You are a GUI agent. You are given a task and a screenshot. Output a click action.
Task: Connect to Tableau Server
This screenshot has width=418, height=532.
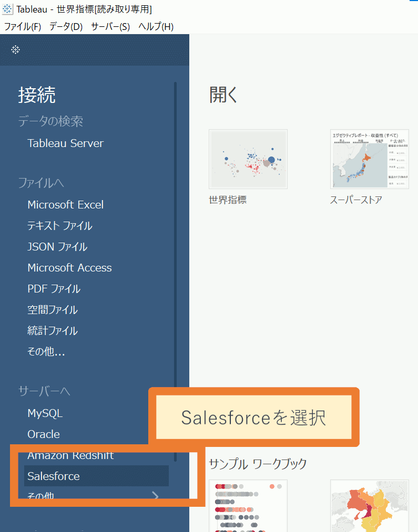coord(65,143)
